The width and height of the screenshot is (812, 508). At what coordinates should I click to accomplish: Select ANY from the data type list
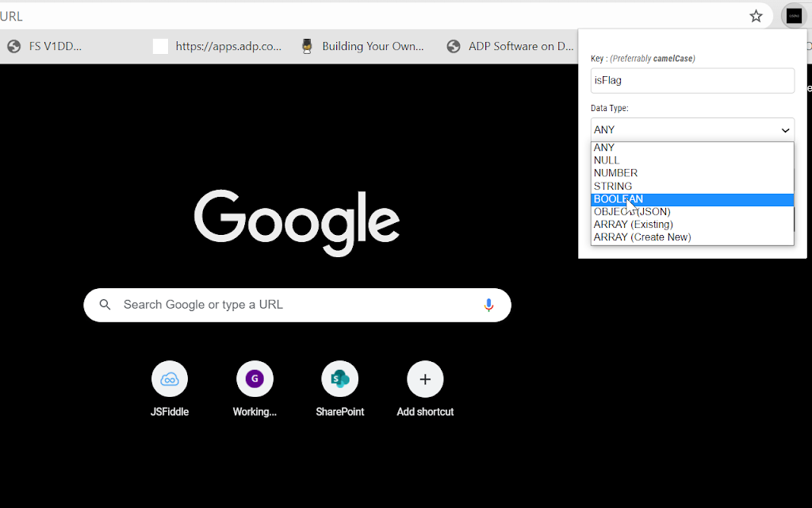(692, 148)
